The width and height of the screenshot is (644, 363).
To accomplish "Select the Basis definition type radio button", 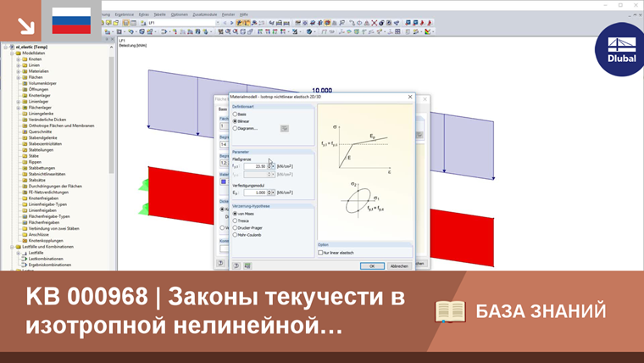I will (235, 114).
